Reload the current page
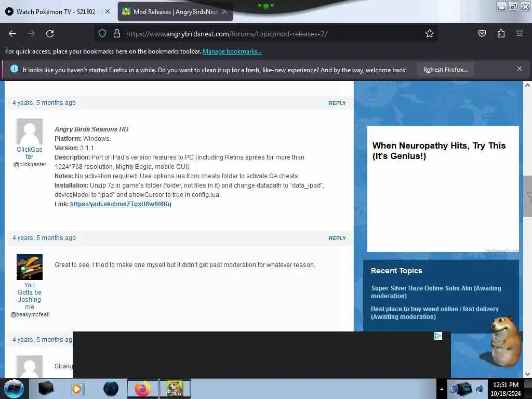532x399 pixels. click(x=50, y=34)
